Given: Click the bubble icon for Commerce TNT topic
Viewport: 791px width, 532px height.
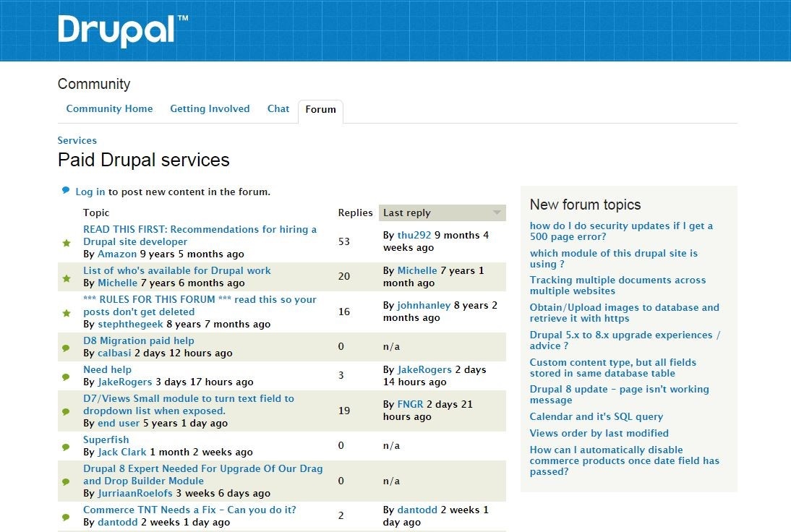Looking at the screenshot, I should [x=66, y=517].
